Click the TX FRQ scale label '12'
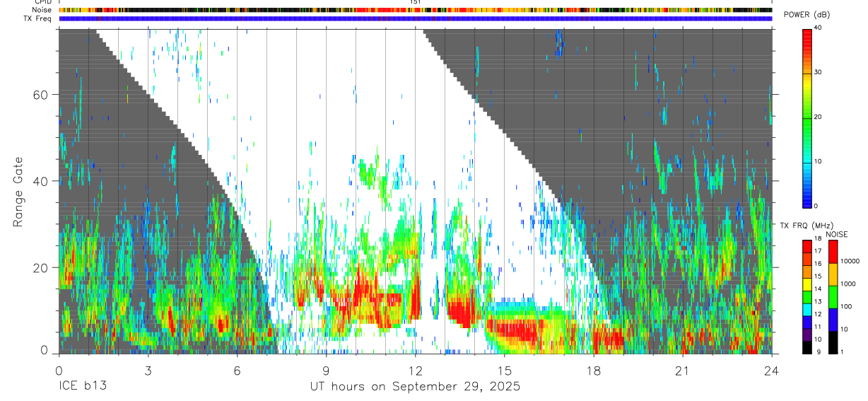Viewport: 868px width, 401px height. click(x=817, y=314)
